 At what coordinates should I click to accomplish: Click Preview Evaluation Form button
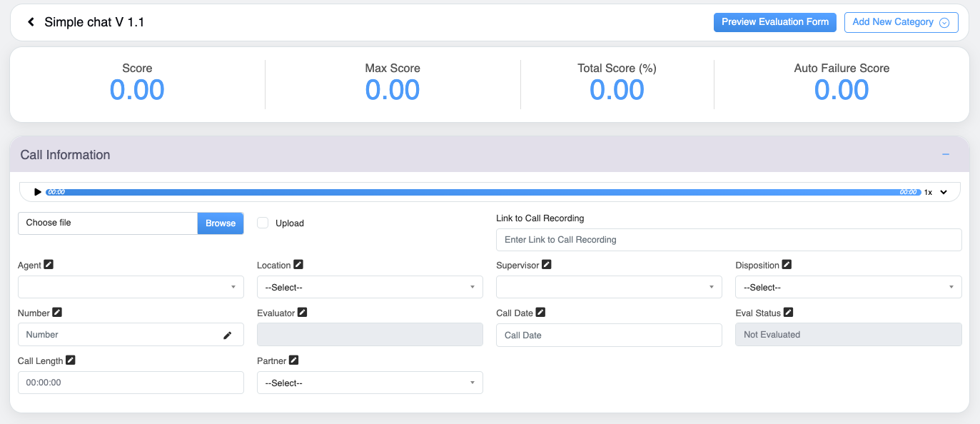pos(774,22)
